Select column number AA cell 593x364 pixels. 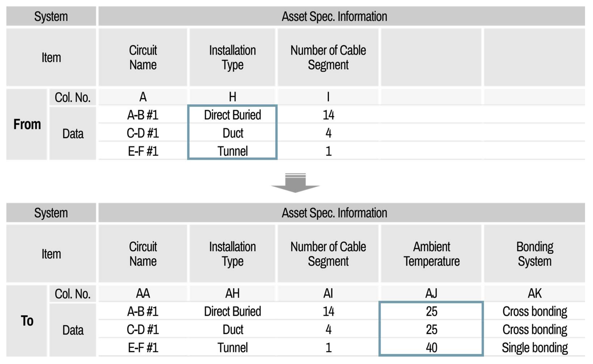(x=143, y=294)
